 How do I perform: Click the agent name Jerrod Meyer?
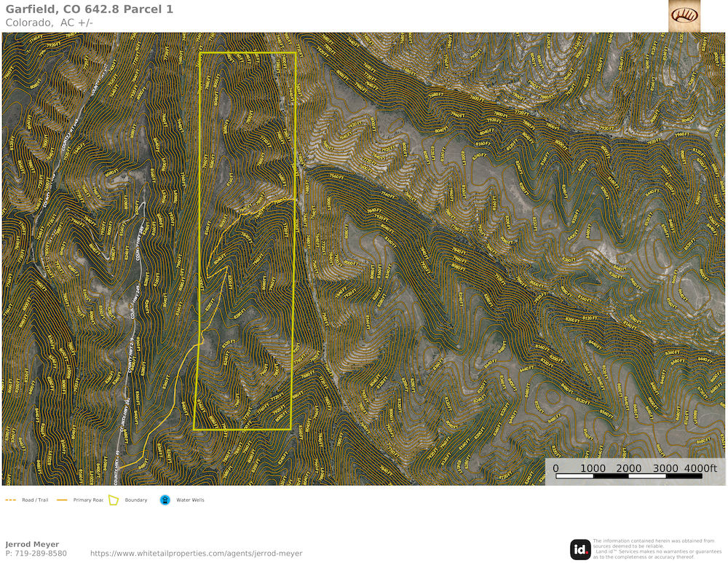click(32, 544)
